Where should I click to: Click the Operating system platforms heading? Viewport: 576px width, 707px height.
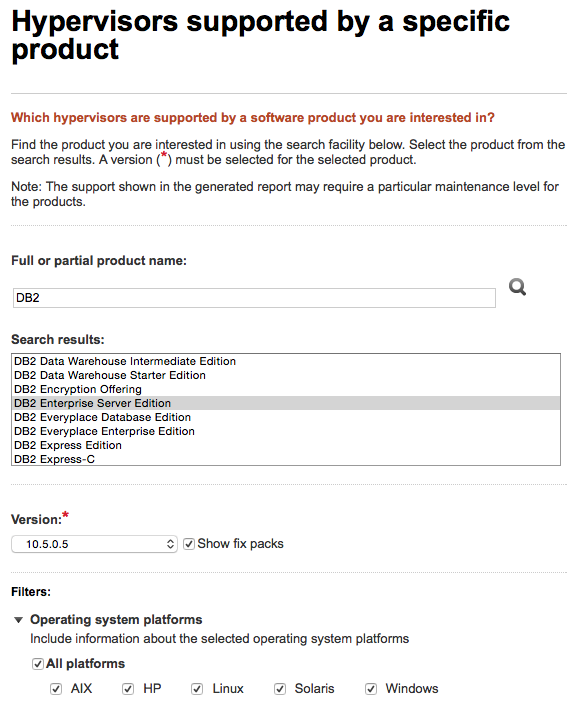116,620
